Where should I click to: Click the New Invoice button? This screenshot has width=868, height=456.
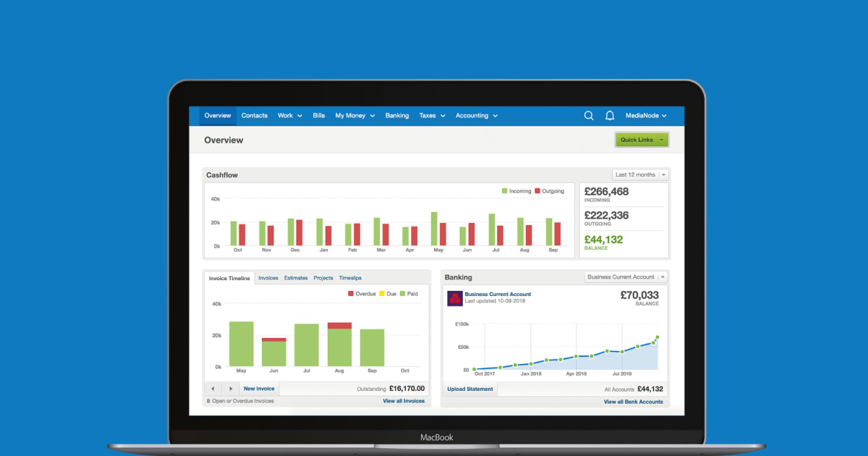[x=258, y=389]
